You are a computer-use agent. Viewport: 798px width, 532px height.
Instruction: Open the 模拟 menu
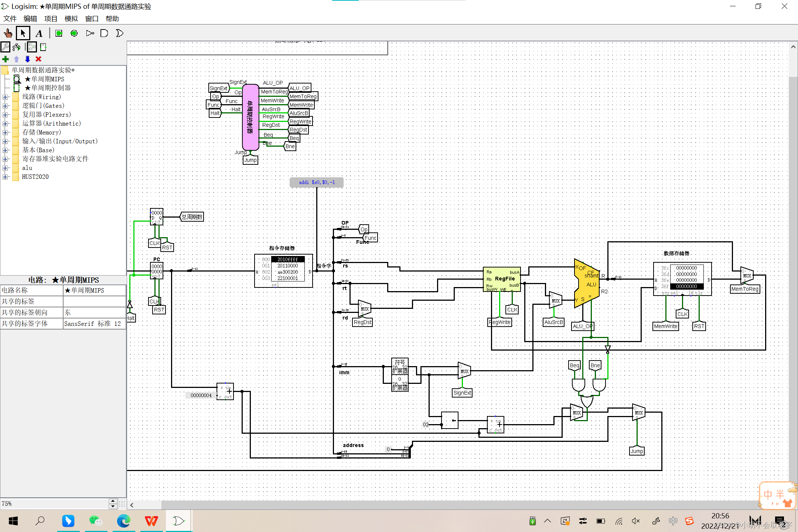[x=71, y=18]
